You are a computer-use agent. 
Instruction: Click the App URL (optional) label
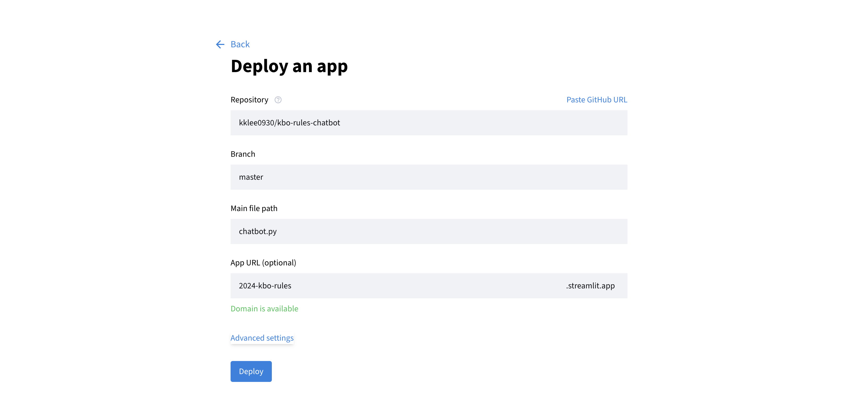[x=263, y=263]
